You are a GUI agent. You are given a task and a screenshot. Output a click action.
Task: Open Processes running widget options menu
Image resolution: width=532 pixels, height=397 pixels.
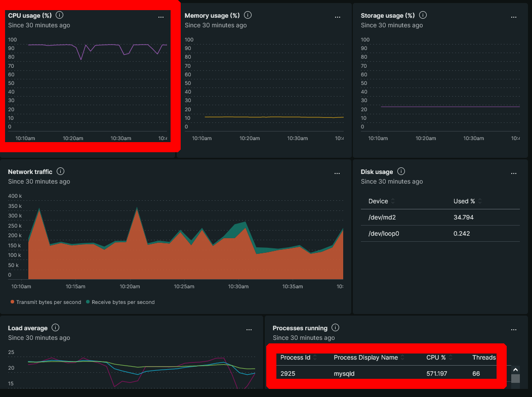(x=514, y=330)
